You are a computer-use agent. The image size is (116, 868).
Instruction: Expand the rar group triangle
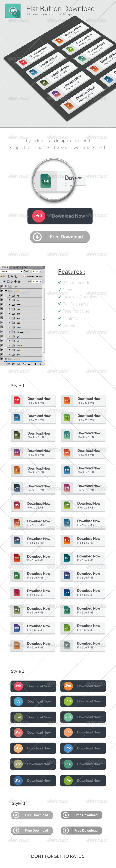pyautogui.click(x=9, y=300)
